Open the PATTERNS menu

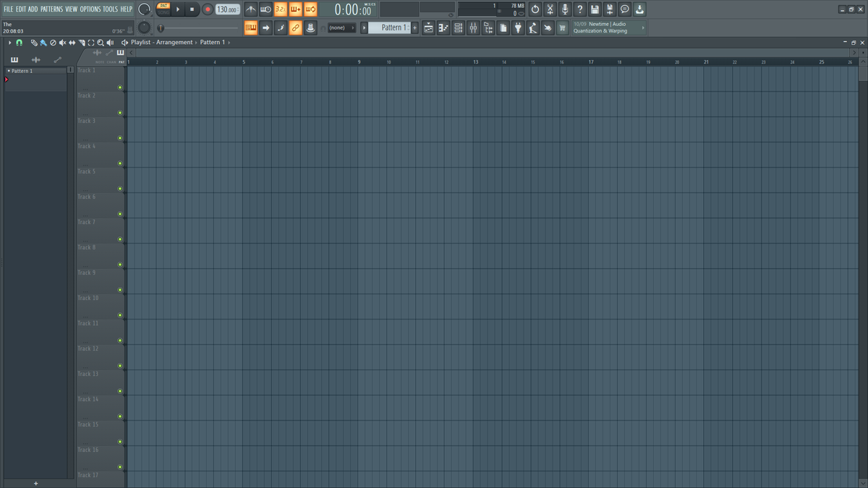(51, 9)
